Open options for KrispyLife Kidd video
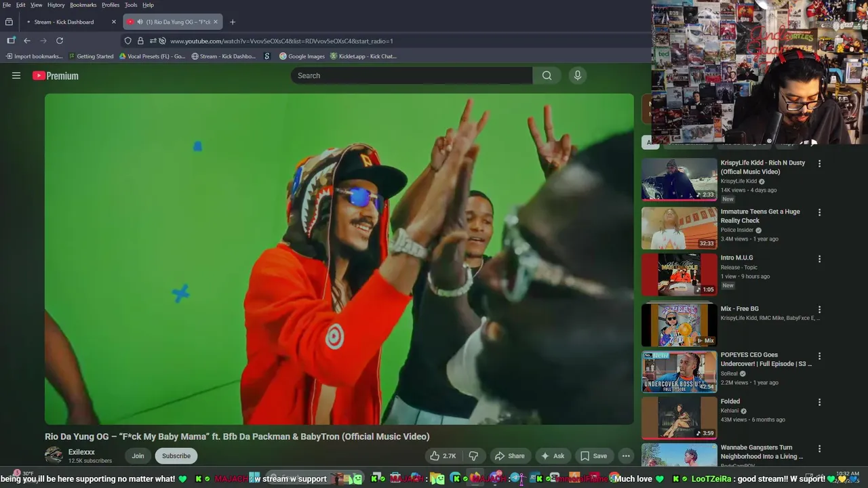The height and width of the screenshot is (488, 868). point(819,163)
